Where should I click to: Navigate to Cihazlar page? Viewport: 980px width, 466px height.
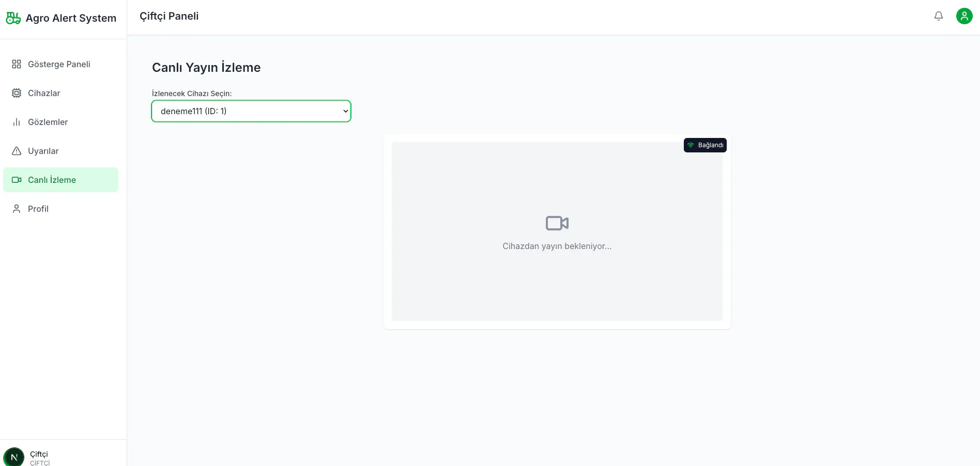[61, 93]
